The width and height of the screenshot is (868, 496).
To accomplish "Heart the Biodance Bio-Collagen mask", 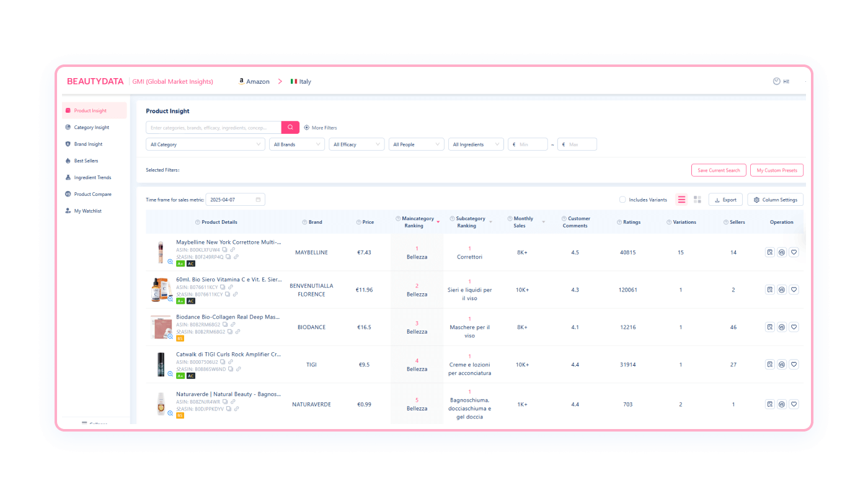I will 794,327.
